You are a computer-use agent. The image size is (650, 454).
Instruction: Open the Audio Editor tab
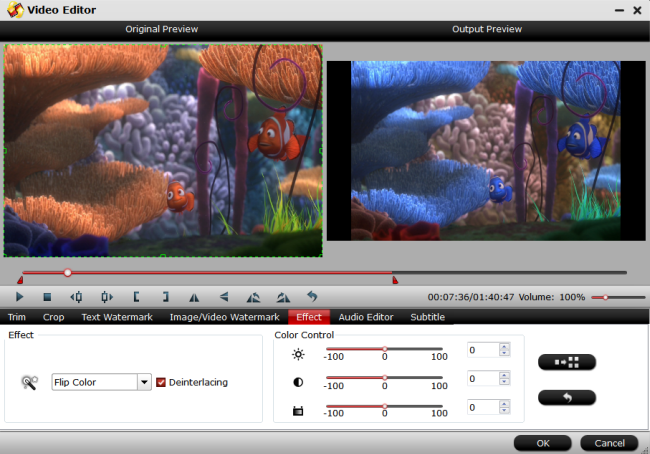(366, 317)
